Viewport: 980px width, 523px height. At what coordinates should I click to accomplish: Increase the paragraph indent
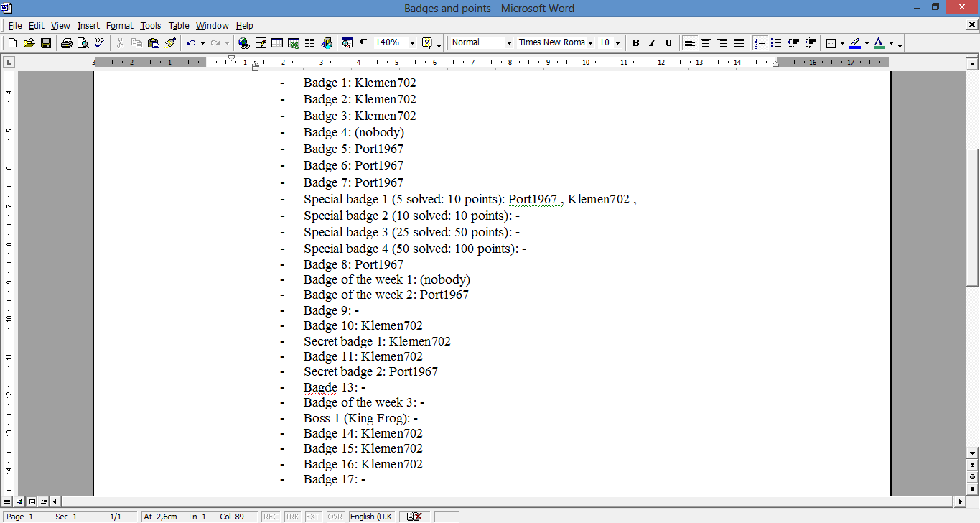coord(810,43)
